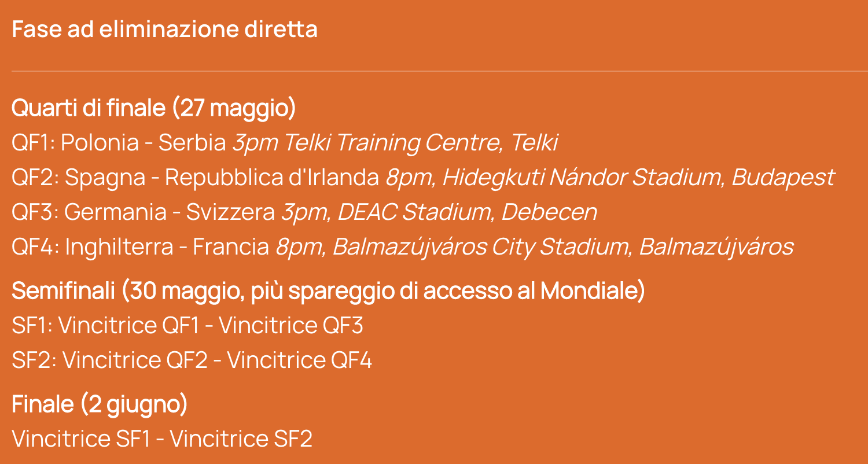Click the "Fase ad eliminazione diretta" heading
Viewport: 868px width, 464px height.
[x=164, y=30]
